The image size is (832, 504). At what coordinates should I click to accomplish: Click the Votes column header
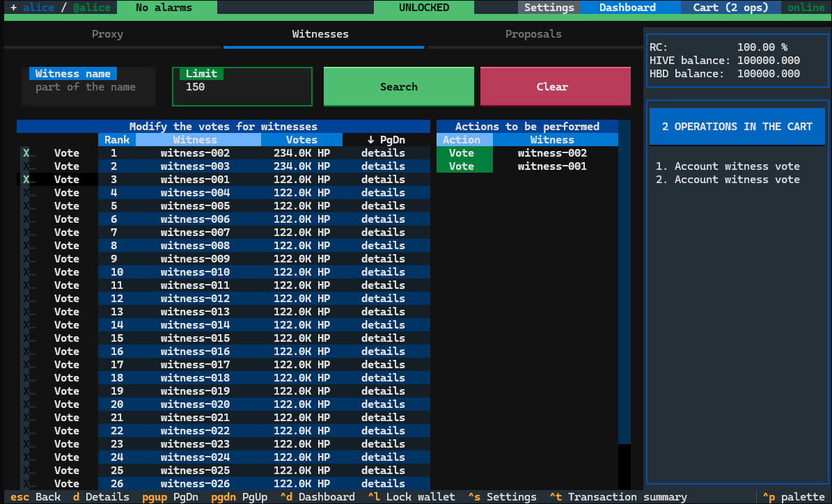[x=301, y=139]
